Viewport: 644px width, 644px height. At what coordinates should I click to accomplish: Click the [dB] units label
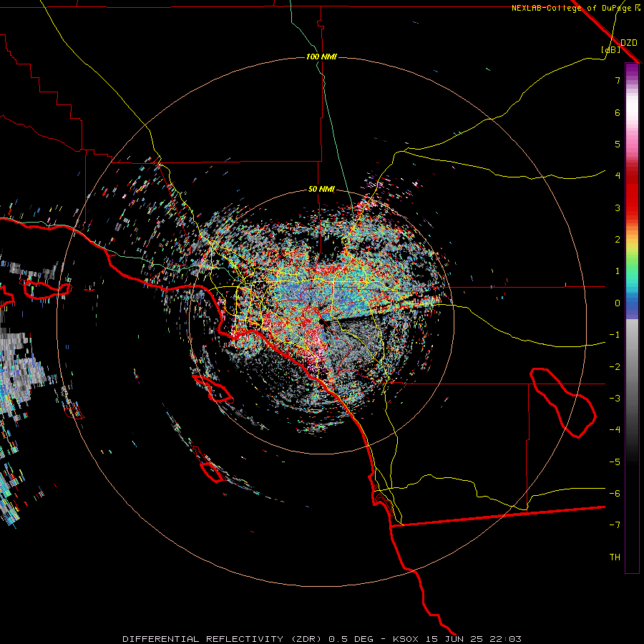pyautogui.click(x=611, y=49)
